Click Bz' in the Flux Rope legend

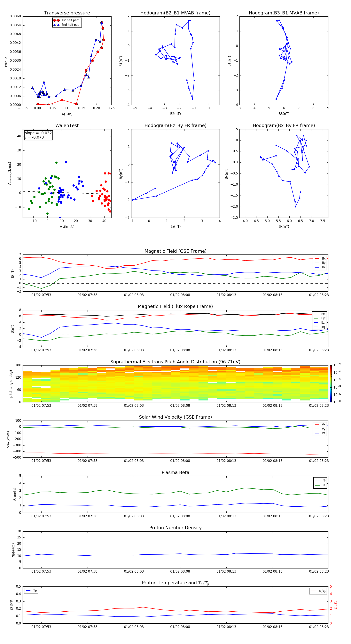point(323,323)
